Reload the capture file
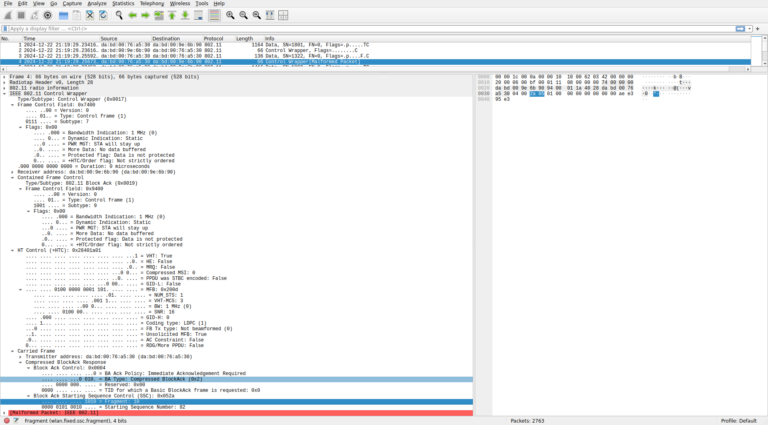 point(103,15)
